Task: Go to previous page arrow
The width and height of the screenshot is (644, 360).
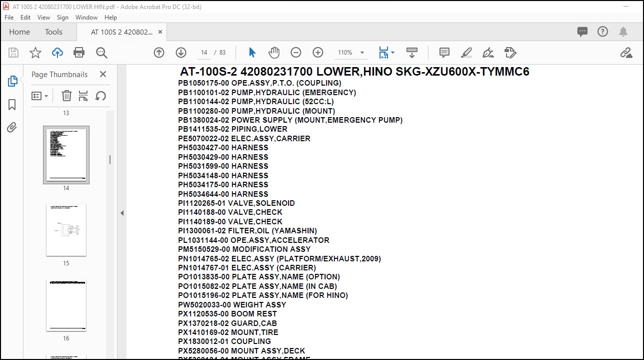Action: (159, 53)
